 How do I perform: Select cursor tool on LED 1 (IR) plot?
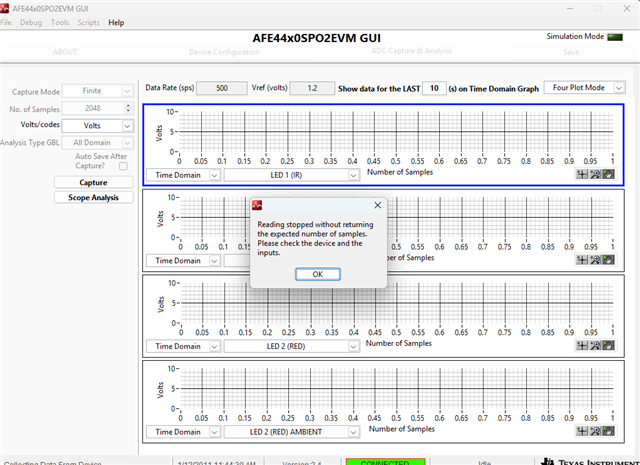582,174
